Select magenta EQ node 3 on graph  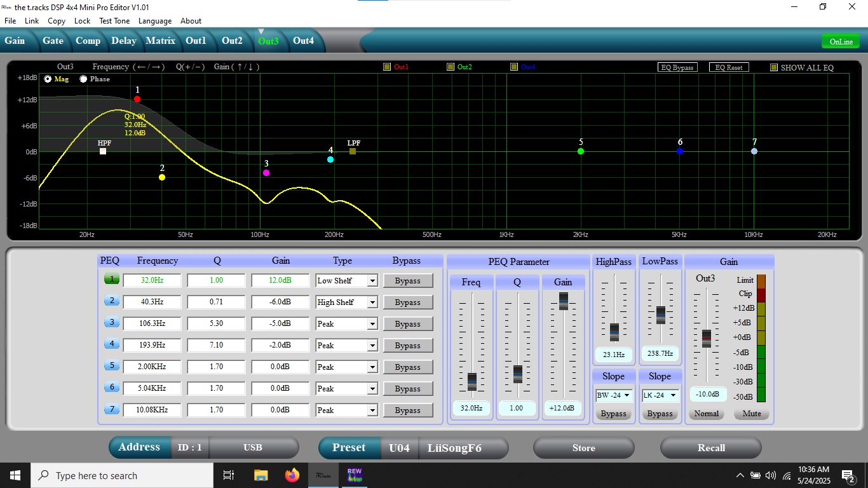pos(266,173)
